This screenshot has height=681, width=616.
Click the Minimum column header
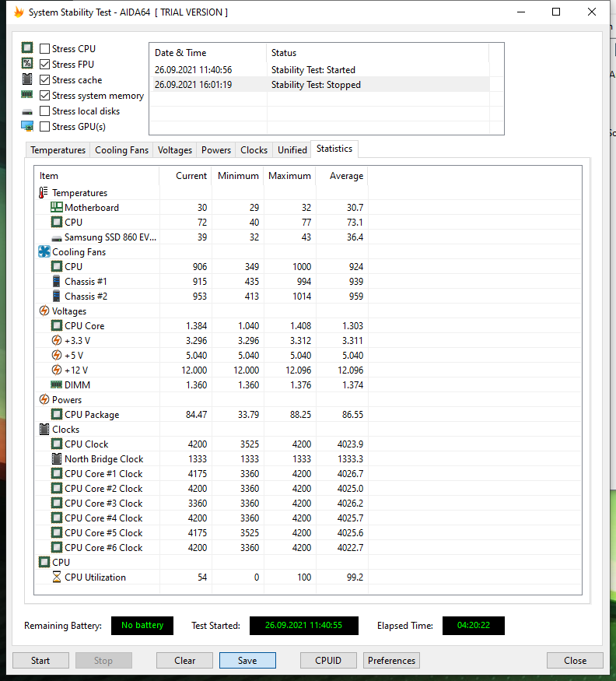click(x=238, y=175)
